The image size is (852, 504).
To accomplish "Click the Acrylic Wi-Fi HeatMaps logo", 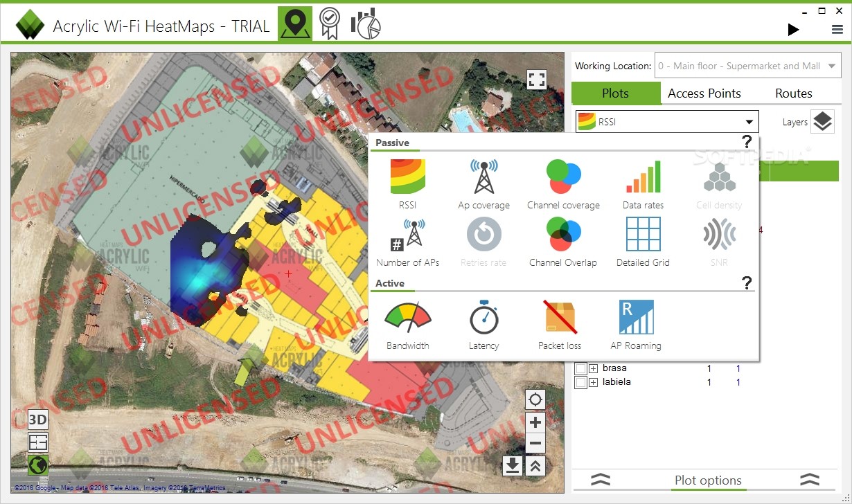I will click(x=30, y=26).
